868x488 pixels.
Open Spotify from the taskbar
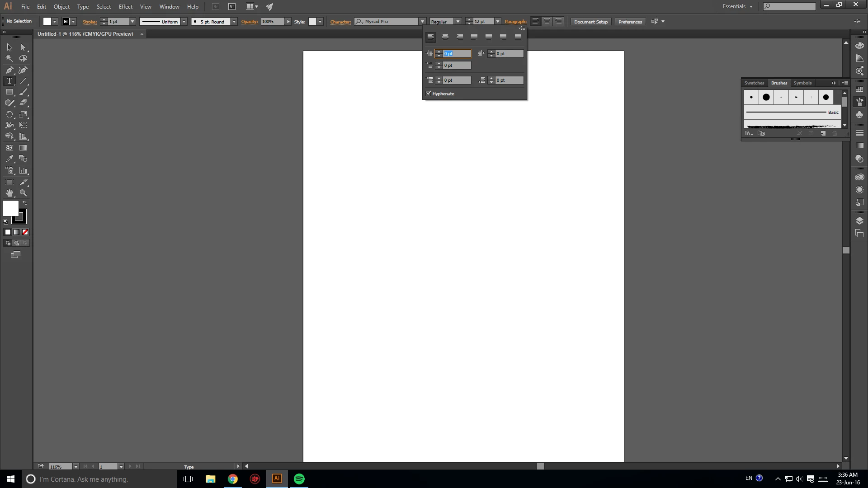(299, 479)
